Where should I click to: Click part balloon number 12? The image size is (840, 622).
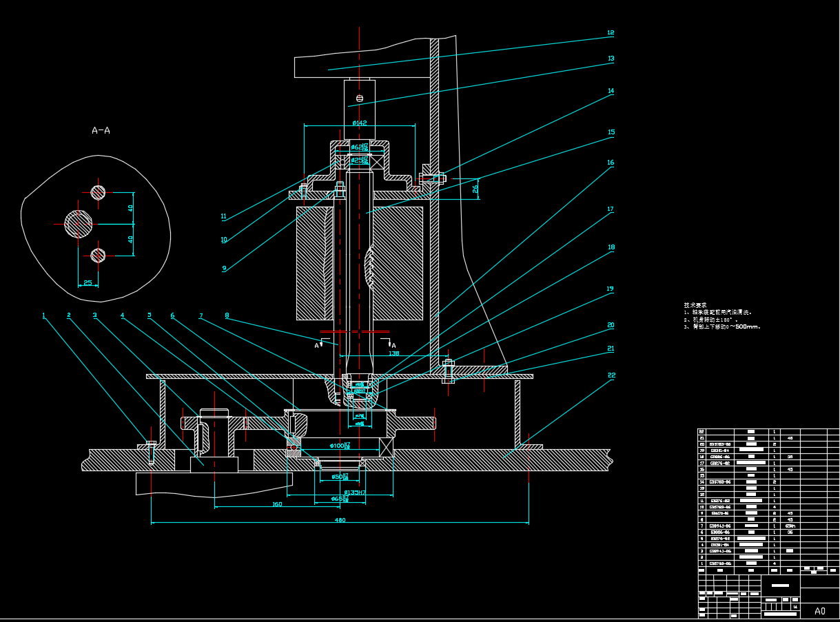[x=610, y=32]
